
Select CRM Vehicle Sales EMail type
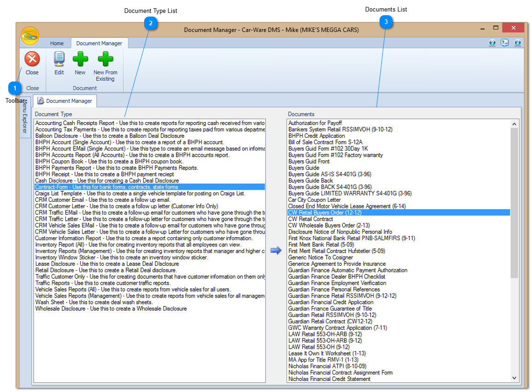point(150,226)
